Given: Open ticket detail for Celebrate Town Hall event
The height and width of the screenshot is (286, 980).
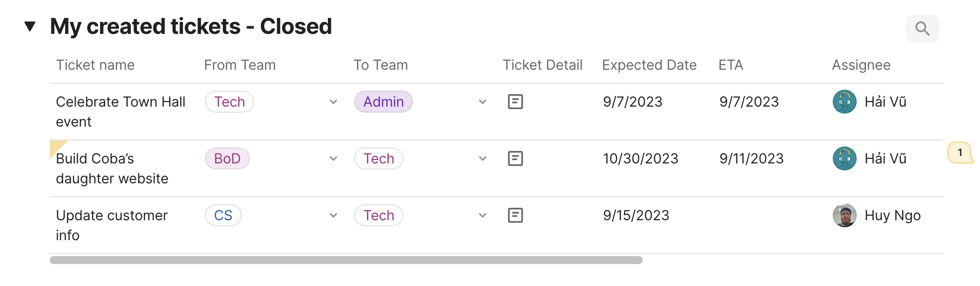Looking at the screenshot, I should 515,102.
